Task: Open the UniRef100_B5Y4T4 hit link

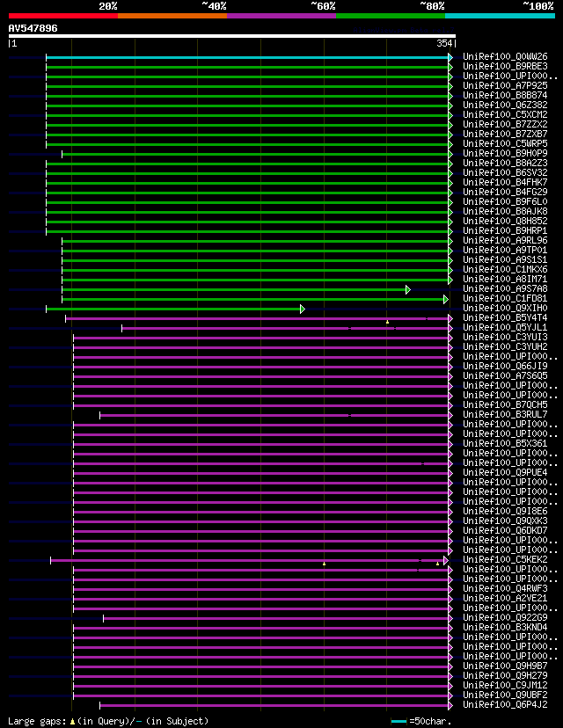Action: tap(506, 318)
